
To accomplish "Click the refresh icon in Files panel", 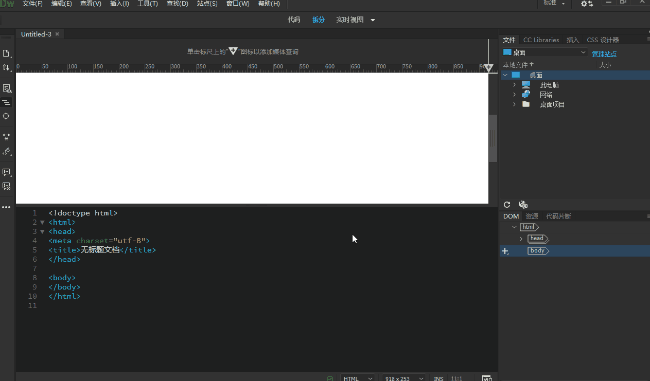I will click(x=507, y=204).
